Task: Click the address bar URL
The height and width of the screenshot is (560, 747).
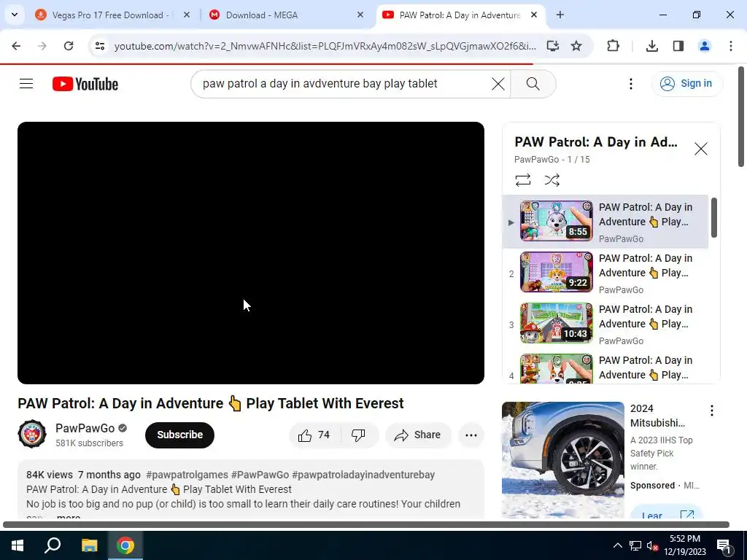Action: click(325, 46)
